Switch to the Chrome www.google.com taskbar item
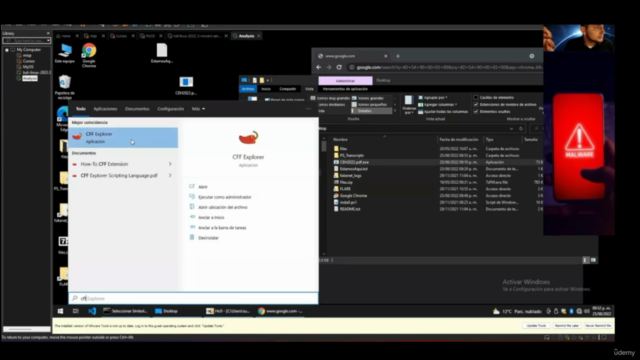Viewport: 640px width, 360px height. tap(280, 311)
